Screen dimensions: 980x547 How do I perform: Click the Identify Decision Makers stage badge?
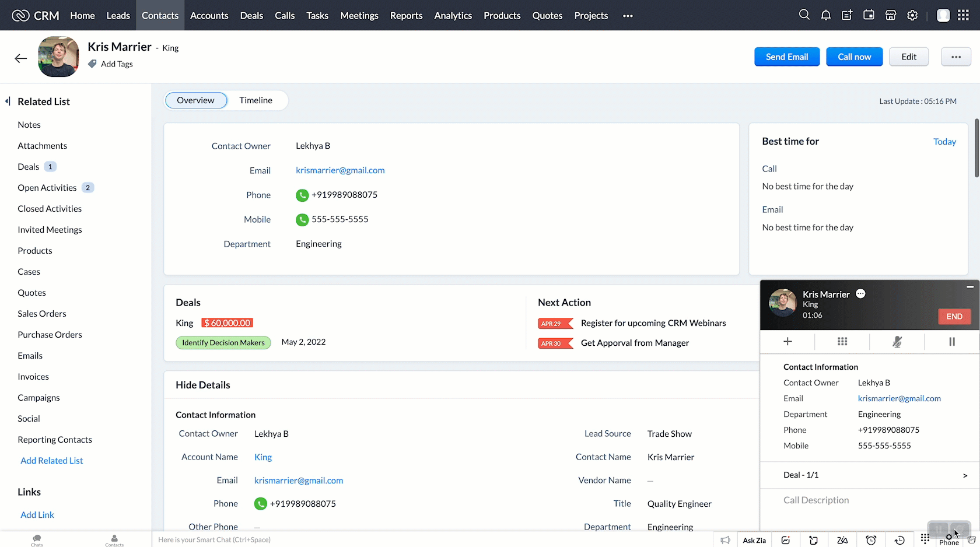223,343
